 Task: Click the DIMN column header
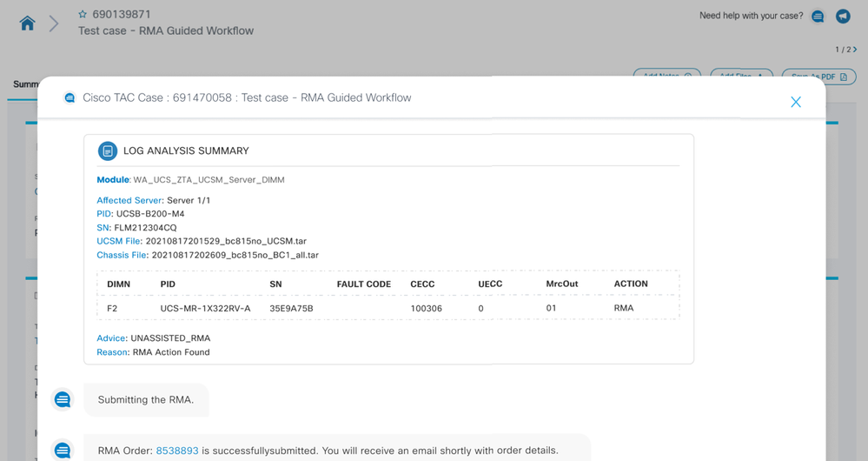[x=118, y=284]
